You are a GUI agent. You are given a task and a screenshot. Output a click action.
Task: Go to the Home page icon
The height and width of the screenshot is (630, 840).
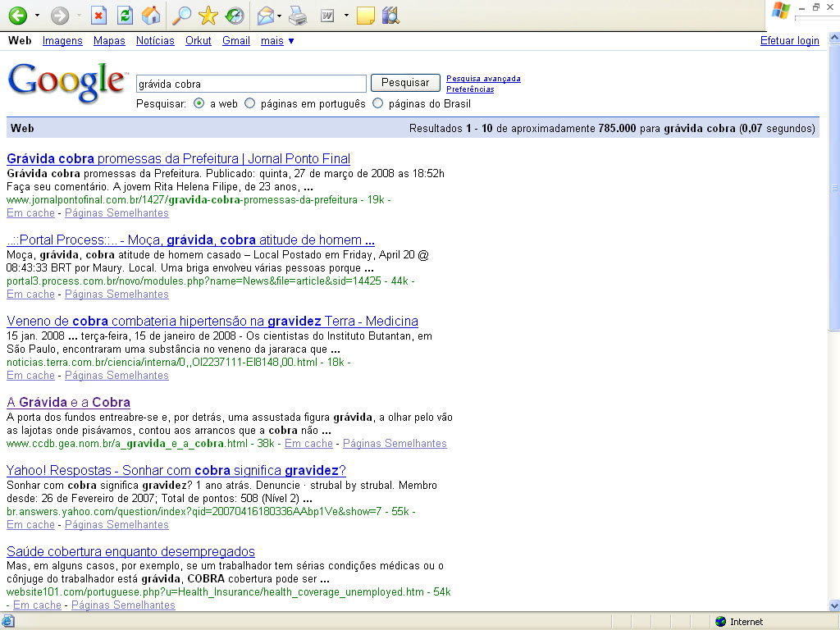point(151,16)
